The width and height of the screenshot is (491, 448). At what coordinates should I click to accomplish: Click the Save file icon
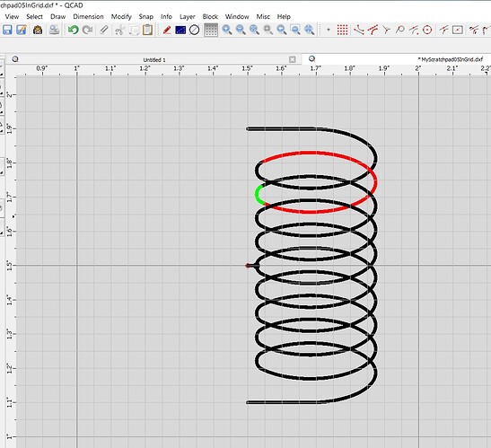pos(7,30)
